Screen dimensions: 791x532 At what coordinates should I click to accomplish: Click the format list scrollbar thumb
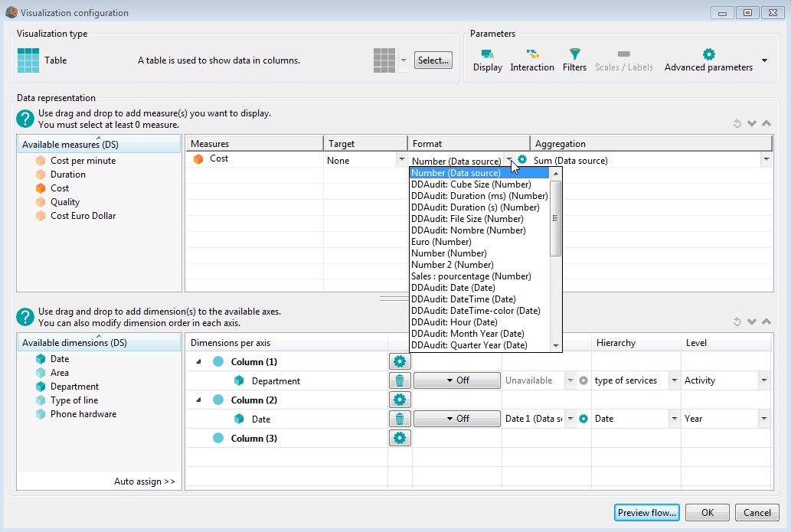point(555,218)
